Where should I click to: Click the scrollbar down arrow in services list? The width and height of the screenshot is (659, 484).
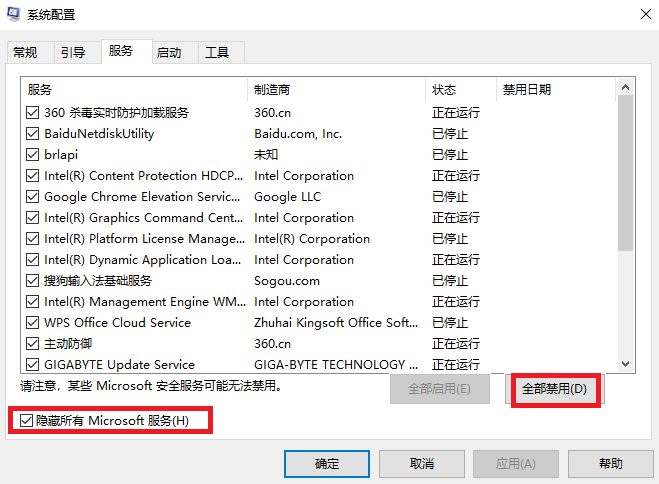point(626,365)
